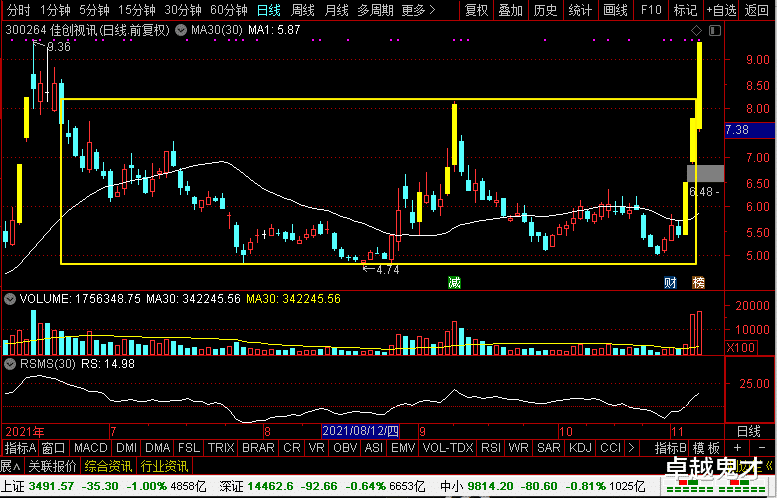Open the main chart indicator dropdown beside 佳创视讯
The height and width of the screenshot is (498, 777).
(182, 31)
